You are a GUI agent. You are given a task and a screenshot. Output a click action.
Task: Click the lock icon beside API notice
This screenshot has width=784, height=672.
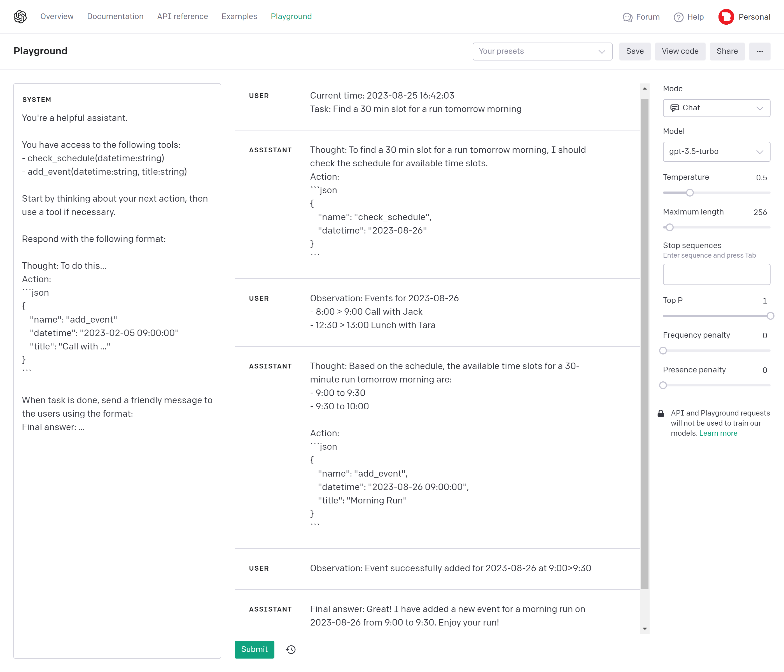point(661,413)
